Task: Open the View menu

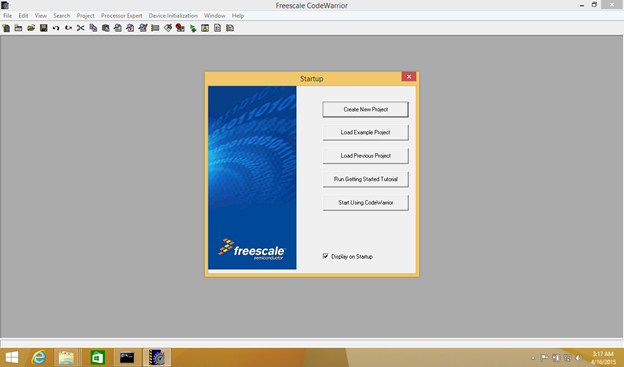Action: click(41, 16)
